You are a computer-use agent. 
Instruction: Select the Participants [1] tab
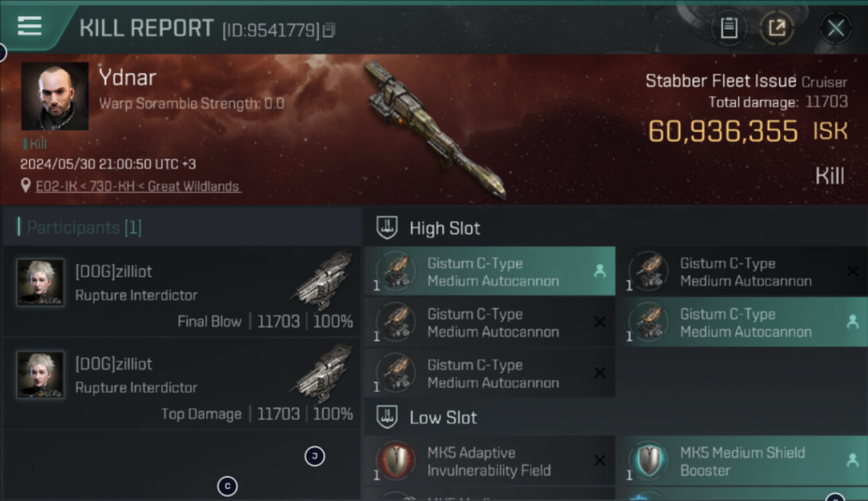pyautogui.click(x=84, y=228)
